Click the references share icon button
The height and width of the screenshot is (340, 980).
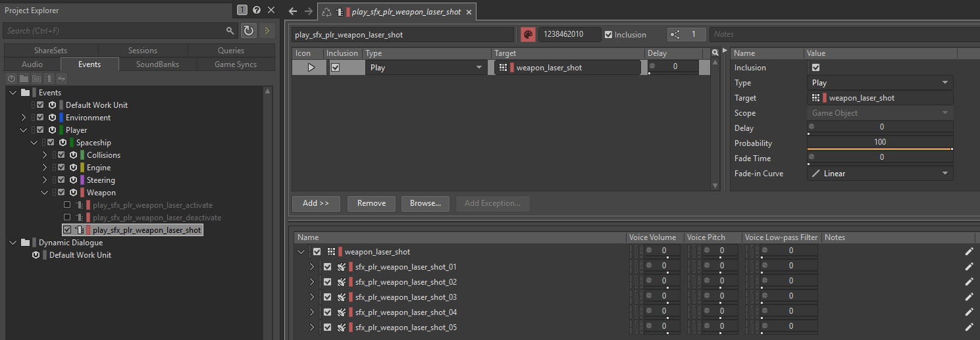[x=676, y=35]
